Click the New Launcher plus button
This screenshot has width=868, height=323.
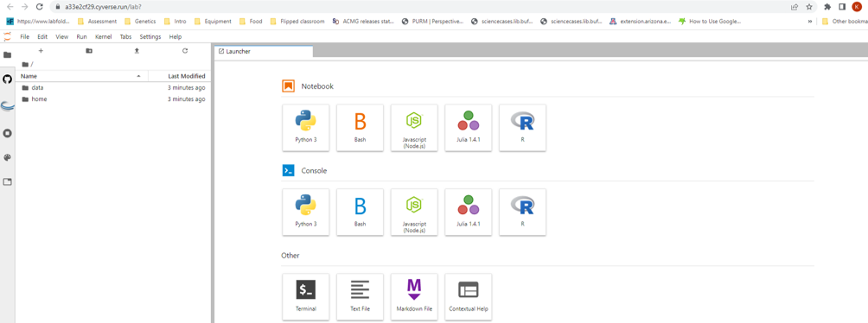tap(41, 51)
